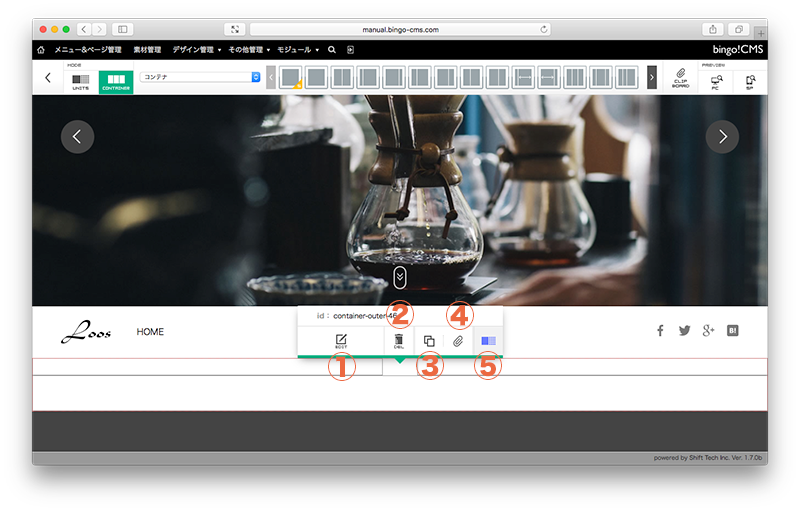The width and height of the screenshot is (800, 511).
Task: Click the blue container layout icon in popup
Action: coord(488,341)
